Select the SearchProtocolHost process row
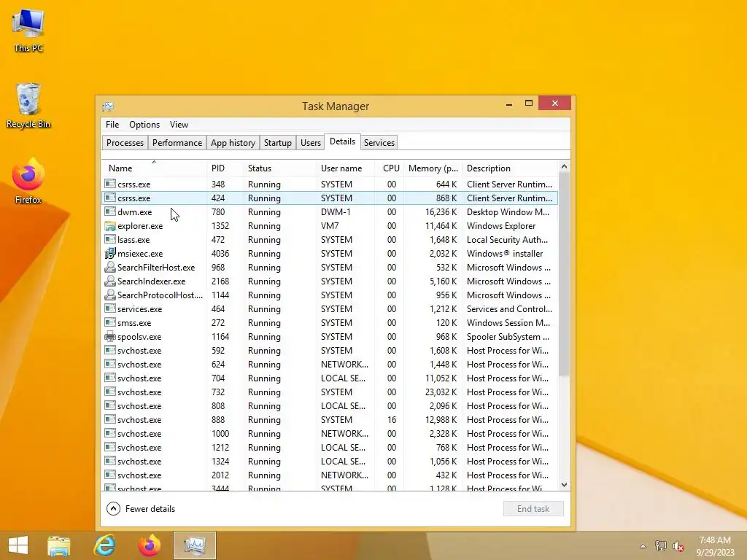The height and width of the screenshot is (560, 747). coord(329,295)
